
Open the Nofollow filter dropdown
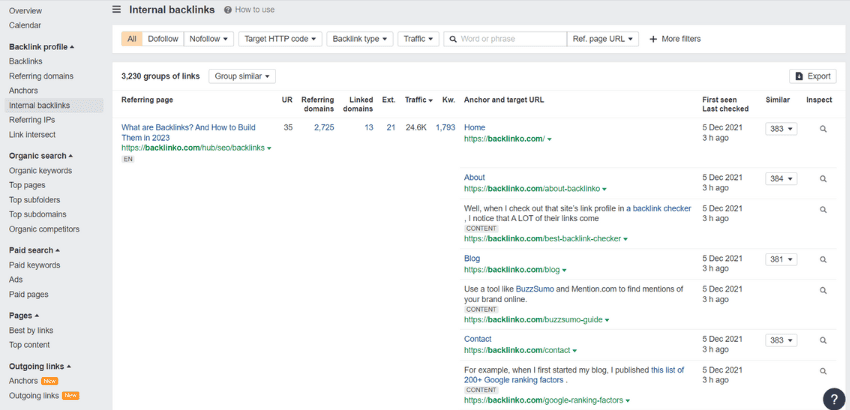click(x=209, y=39)
